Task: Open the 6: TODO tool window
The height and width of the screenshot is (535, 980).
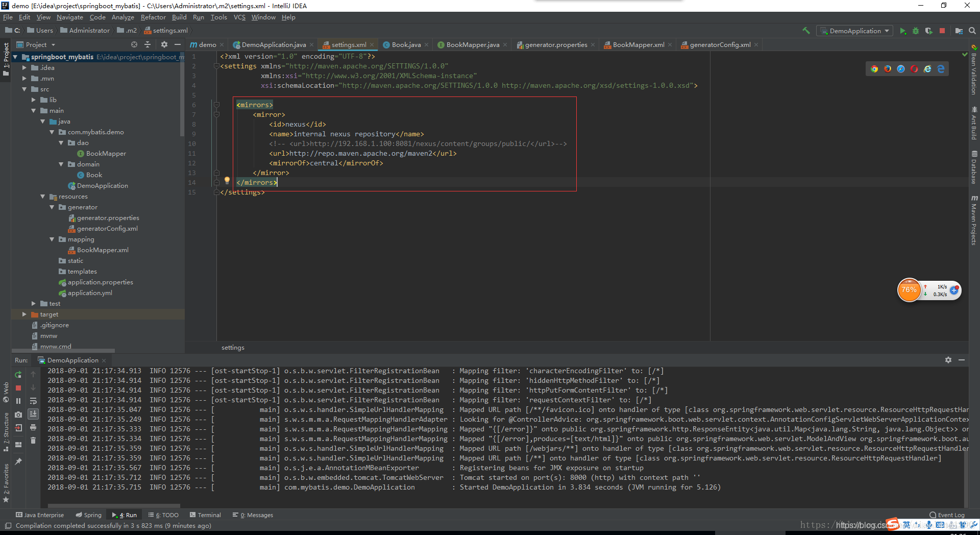Action: 163,515
